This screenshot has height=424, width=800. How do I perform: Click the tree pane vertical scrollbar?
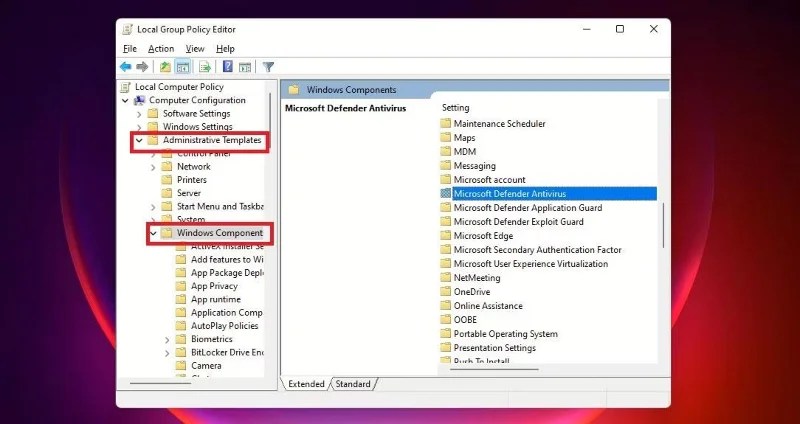click(269, 122)
